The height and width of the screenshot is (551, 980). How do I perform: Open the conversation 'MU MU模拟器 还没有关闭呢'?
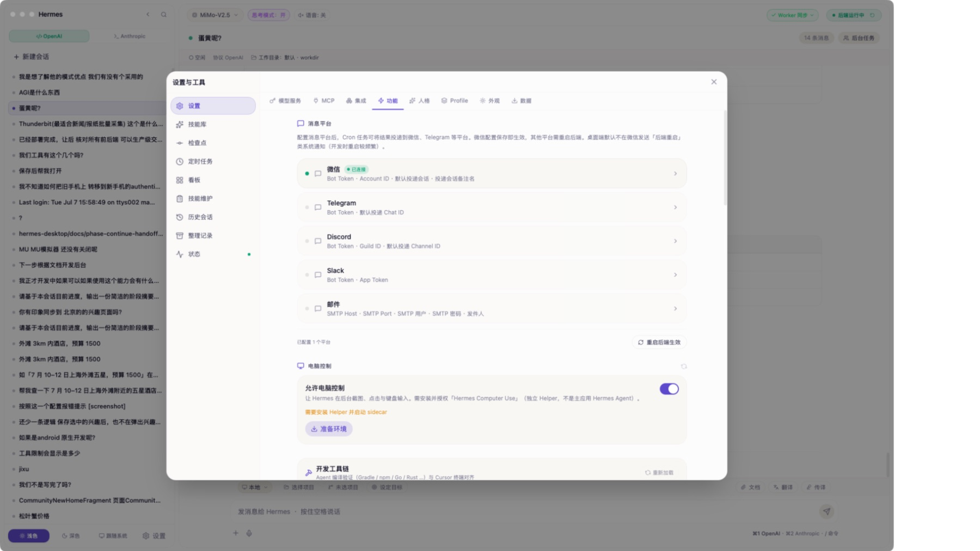pos(87,249)
